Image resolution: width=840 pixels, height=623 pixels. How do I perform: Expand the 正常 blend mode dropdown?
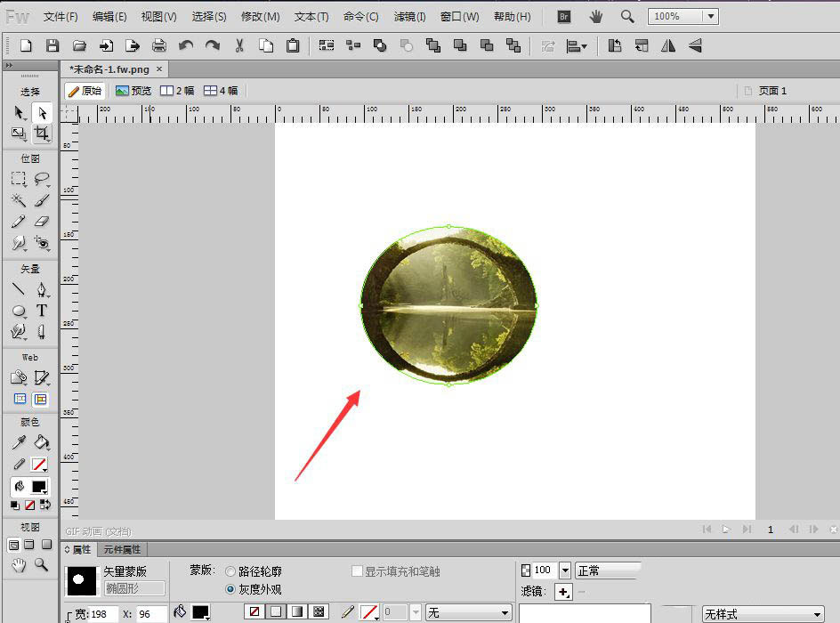[609, 570]
